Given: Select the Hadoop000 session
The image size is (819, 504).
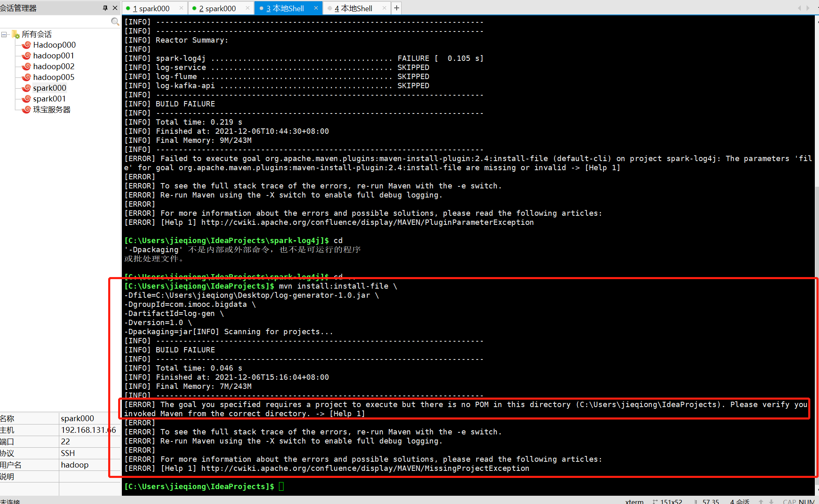Looking at the screenshot, I should click(54, 45).
